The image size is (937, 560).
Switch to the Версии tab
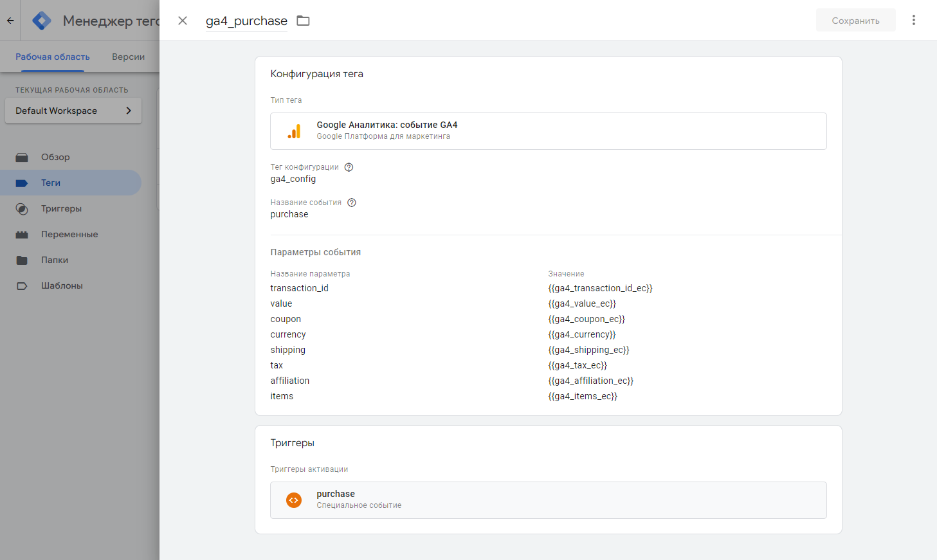pos(128,57)
